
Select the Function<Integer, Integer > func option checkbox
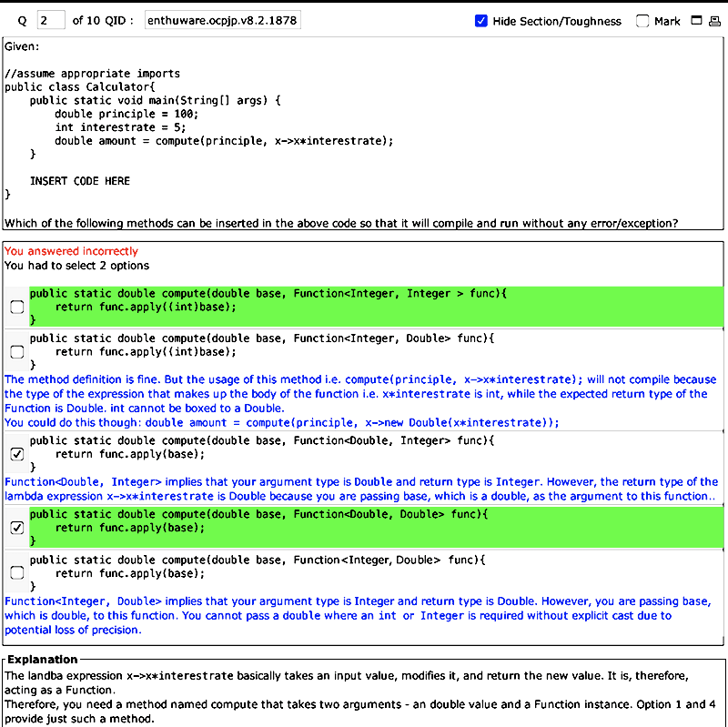point(17,307)
